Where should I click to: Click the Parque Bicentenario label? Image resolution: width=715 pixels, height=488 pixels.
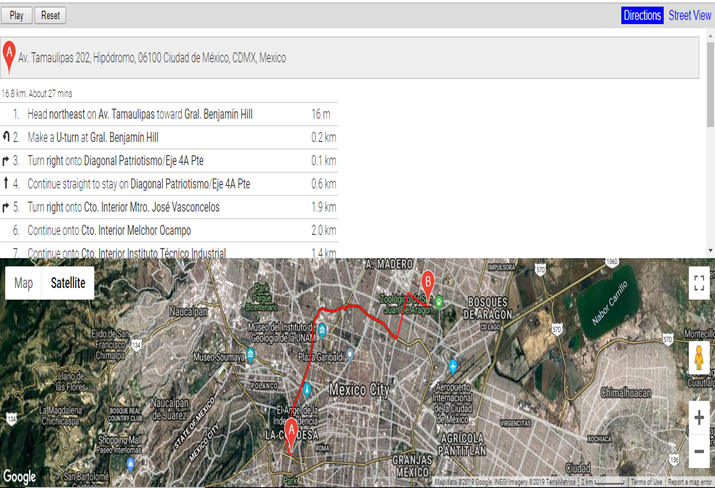click(x=261, y=297)
